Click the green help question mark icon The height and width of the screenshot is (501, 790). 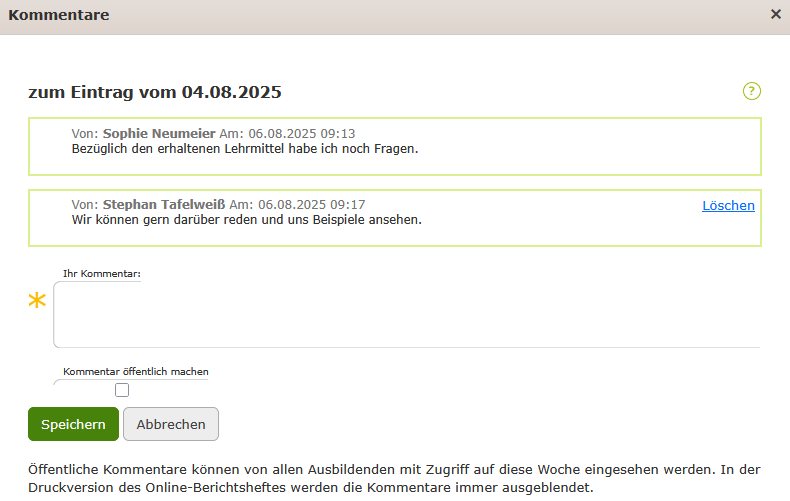point(752,91)
